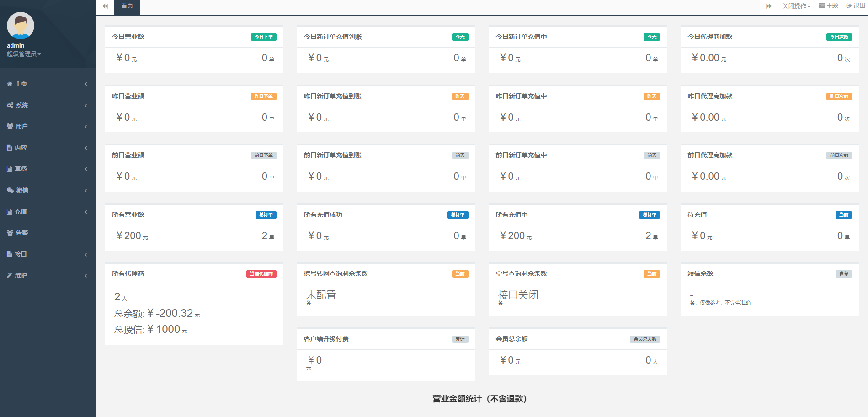Click the gears icon beside 系统

(x=10, y=106)
